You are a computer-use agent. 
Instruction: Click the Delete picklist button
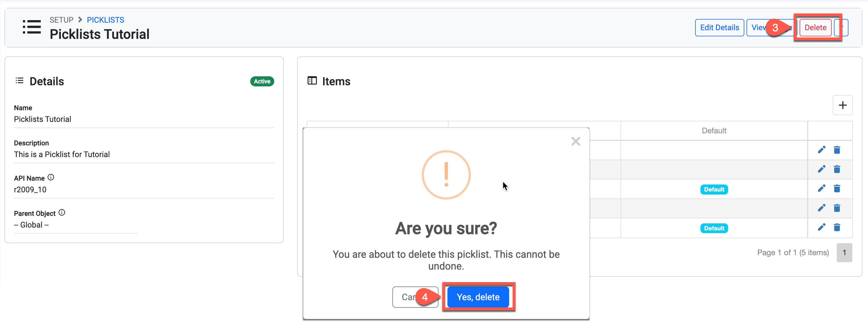pos(815,28)
